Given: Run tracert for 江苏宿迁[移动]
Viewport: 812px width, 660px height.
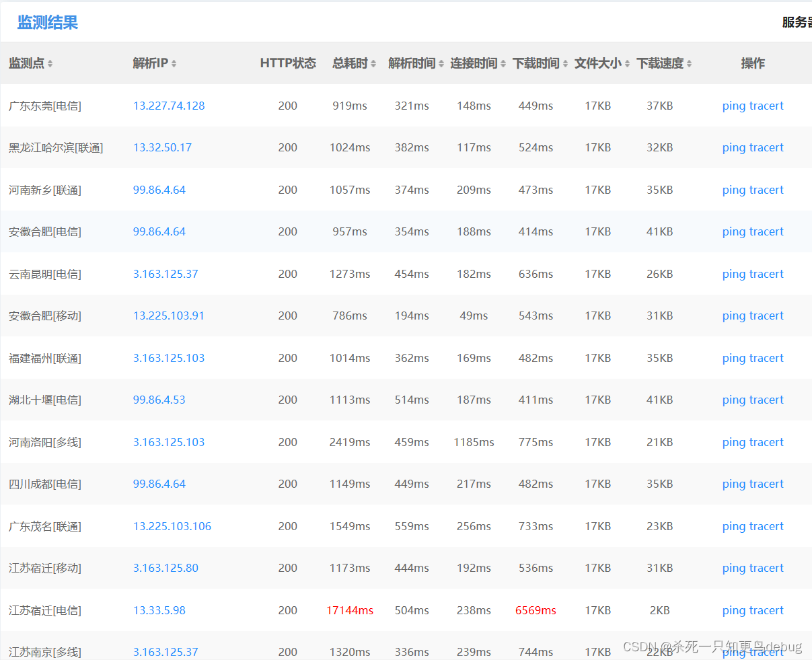Looking at the screenshot, I should [766, 568].
